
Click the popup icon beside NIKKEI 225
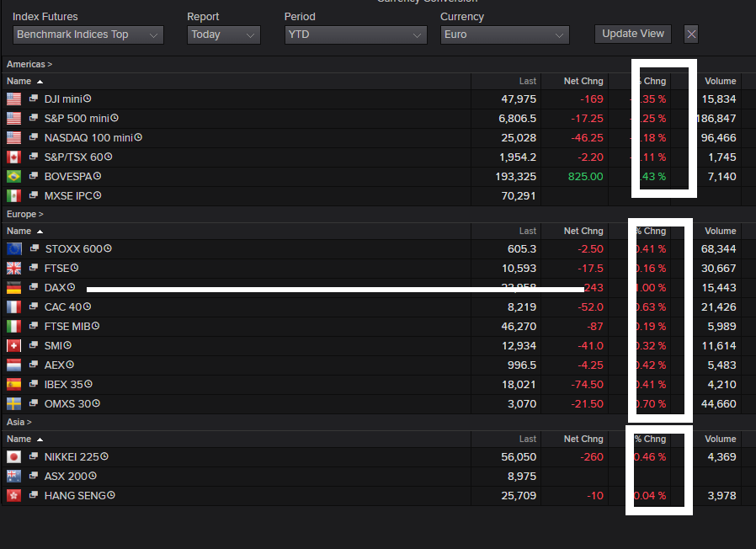(34, 456)
